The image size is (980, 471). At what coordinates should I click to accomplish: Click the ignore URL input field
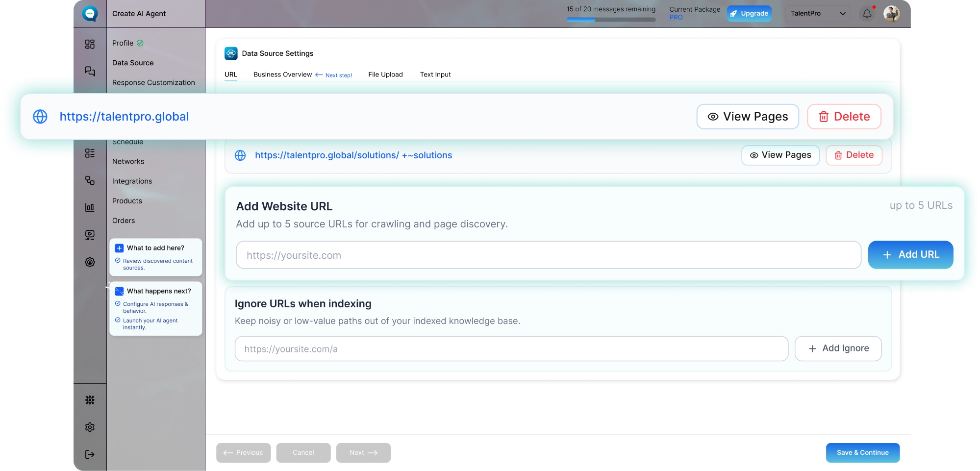click(x=511, y=349)
